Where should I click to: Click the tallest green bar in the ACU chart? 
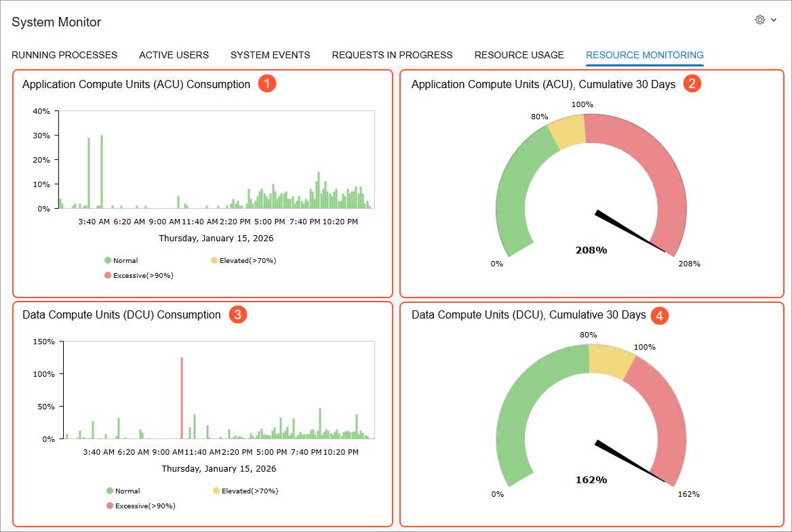(102, 171)
